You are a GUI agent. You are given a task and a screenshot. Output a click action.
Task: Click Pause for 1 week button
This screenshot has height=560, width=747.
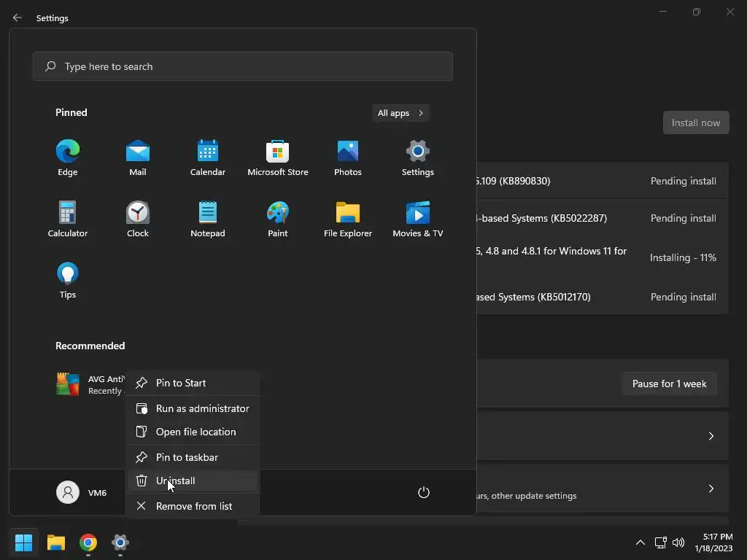pyautogui.click(x=670, y=384)
